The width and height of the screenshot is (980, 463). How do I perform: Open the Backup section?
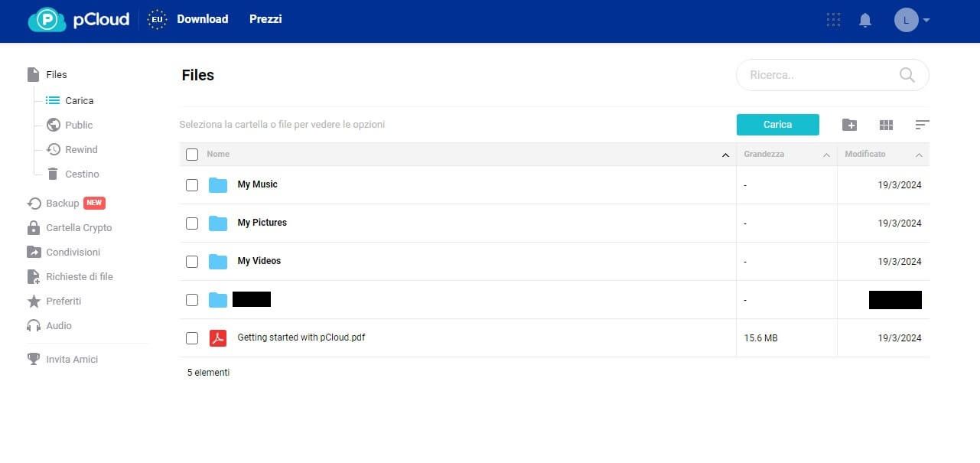pyautogui.click(x=62, y=203)
